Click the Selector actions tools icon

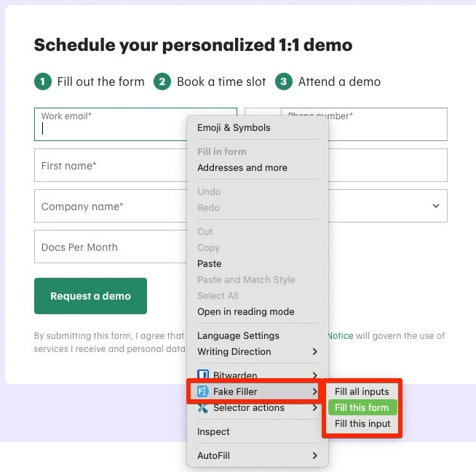[x=203, y=408]
